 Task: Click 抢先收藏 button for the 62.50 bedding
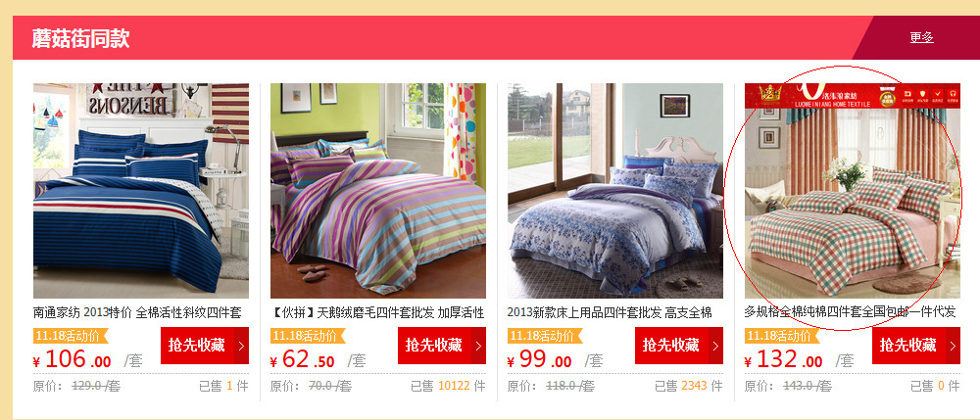click(x=441, y=346)
